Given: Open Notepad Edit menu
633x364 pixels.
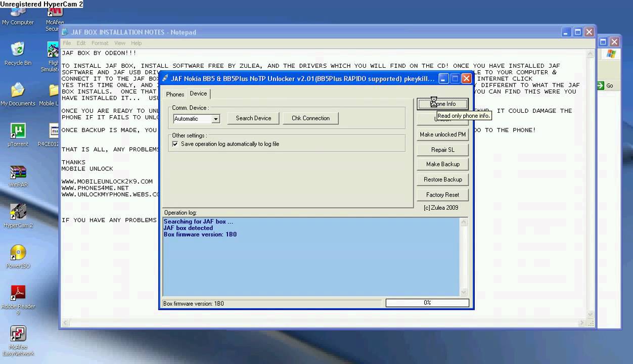Looking at the screenshot, I should tap(81, 43).
